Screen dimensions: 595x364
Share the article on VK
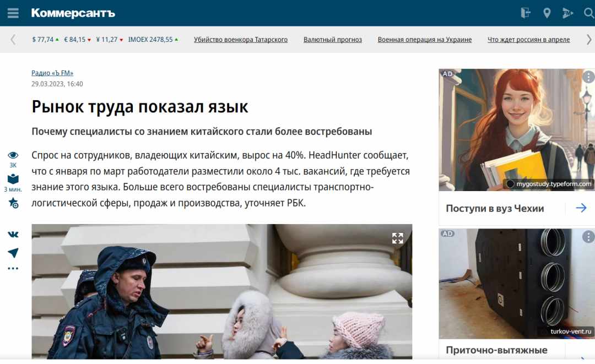(x=13, y=235)
